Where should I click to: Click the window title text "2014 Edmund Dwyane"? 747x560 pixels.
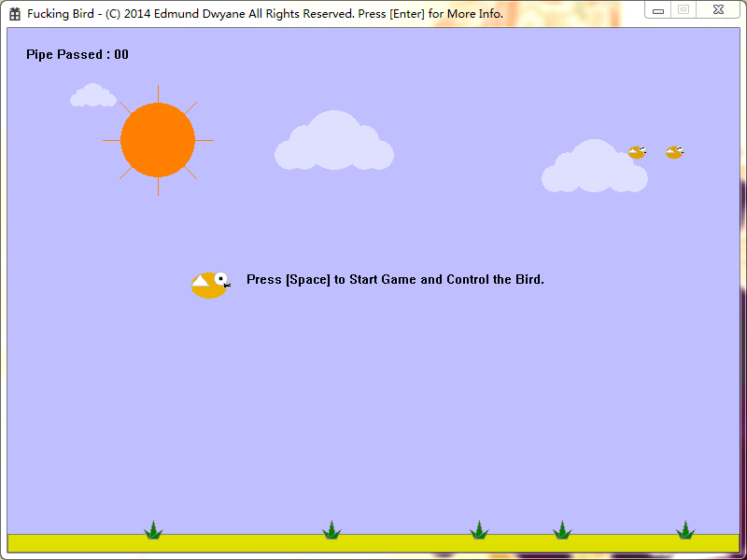pyautogui.click(x=185, y=14)
